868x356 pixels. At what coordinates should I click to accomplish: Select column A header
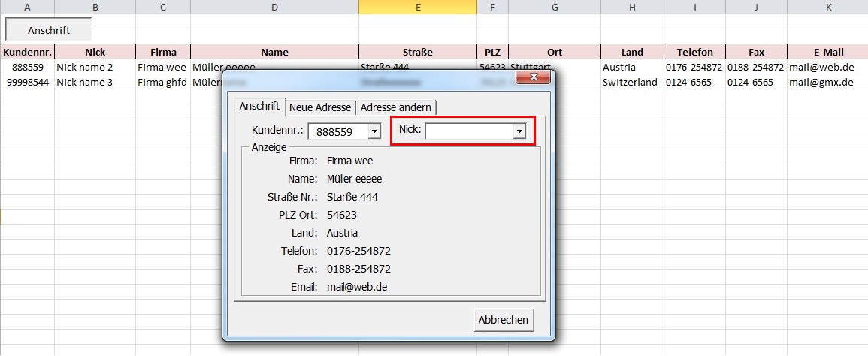[27, 7]
